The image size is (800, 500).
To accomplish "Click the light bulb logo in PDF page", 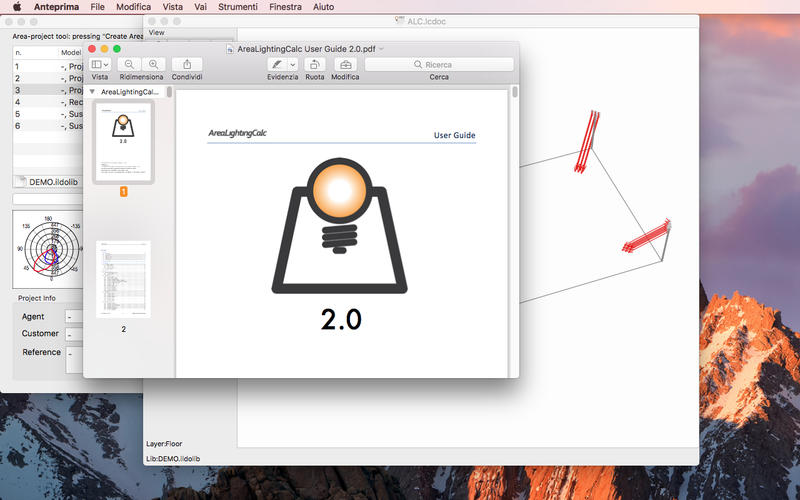I will [x=339, y=226].
